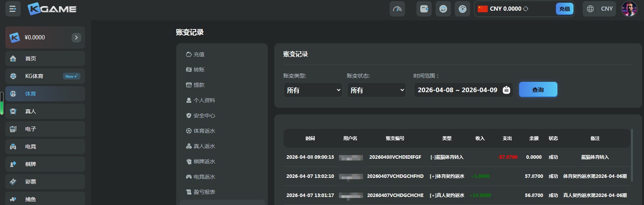The image size is (644, 205).
Task: Open 盈亏报表 in account menu
Action: coord(200,192)
